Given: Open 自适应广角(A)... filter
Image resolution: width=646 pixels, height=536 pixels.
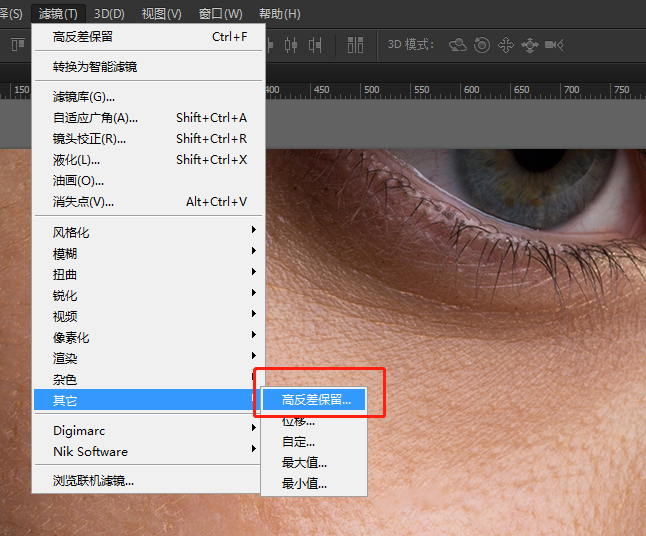Looking at the screenshot, I should pos(148,118).
